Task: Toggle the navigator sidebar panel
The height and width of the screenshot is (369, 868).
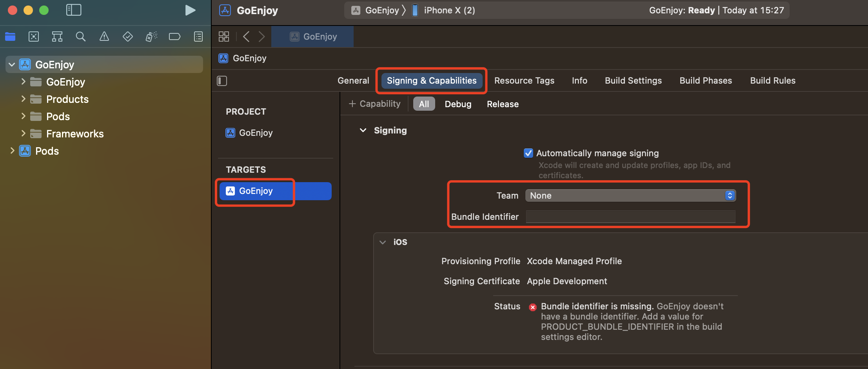Action: (74, 10)
